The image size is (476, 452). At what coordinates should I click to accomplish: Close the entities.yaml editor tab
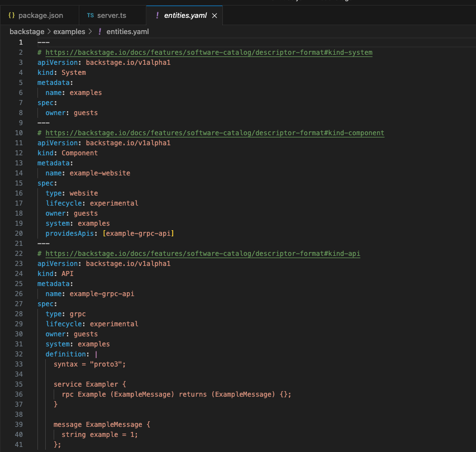click(214, 15)
